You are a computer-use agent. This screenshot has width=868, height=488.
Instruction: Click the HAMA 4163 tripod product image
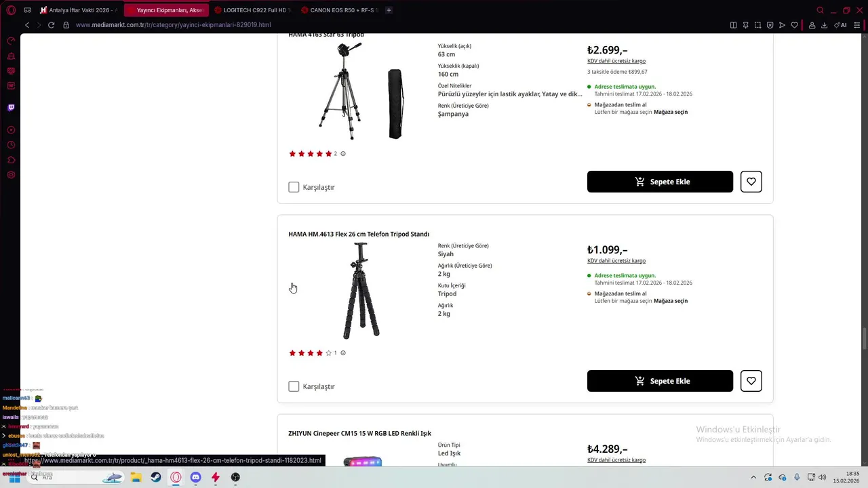pos(361,91)
